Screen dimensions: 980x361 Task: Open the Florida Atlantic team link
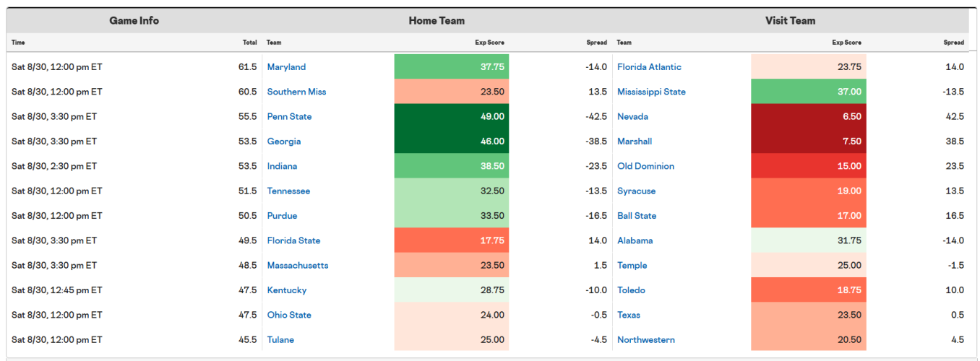click(x=649, y=67)
